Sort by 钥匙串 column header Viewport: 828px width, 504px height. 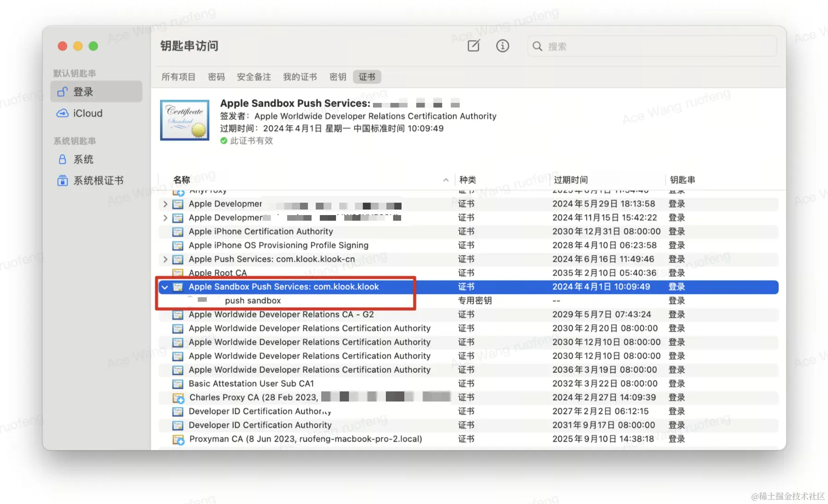[683, 180]
